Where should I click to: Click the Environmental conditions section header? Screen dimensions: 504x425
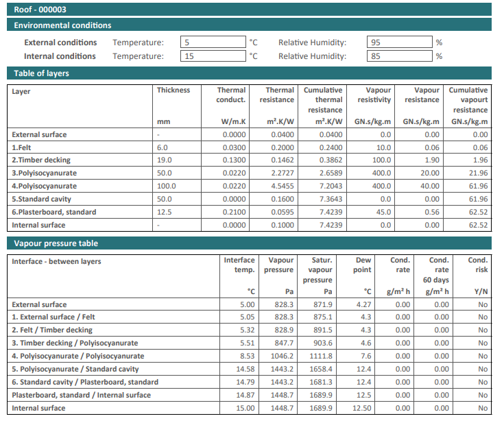pyautogui.click(x=252, y=25)
